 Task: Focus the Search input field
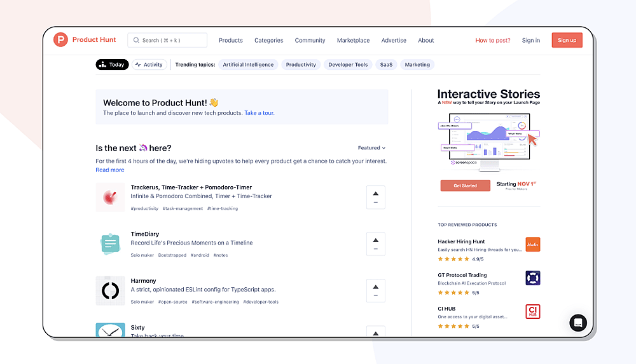(x=167, y=40)
